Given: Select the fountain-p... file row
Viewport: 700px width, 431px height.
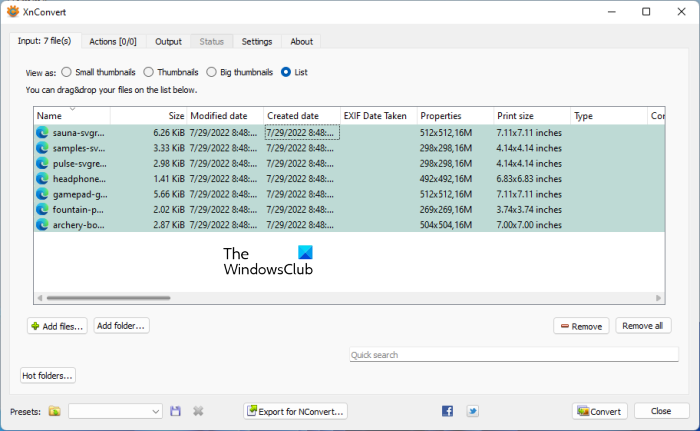Looking at the screenshot, I should tap(349, 209).
